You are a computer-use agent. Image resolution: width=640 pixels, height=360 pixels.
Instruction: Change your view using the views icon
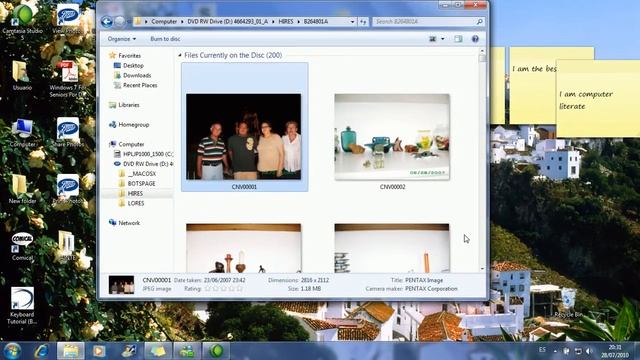point(433,39)
